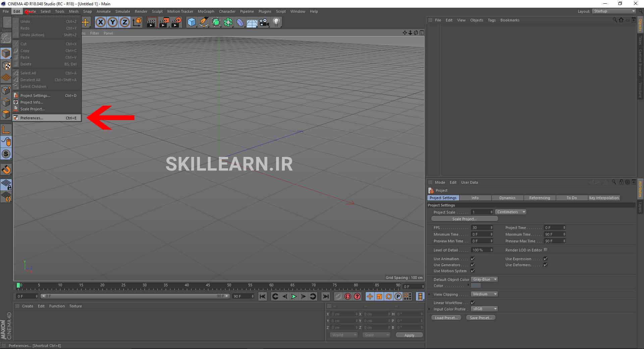Viewport: 644px width, 349px height.
Task: Click the Load Preset... button
Action: tap(446, 318)
